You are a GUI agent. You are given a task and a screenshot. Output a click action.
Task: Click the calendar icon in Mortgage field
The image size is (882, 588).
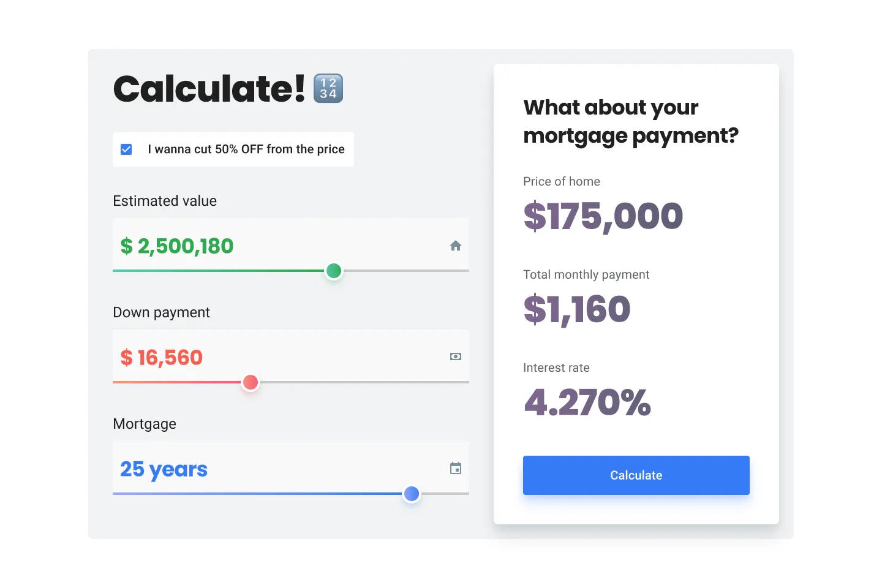click(456, 469)
